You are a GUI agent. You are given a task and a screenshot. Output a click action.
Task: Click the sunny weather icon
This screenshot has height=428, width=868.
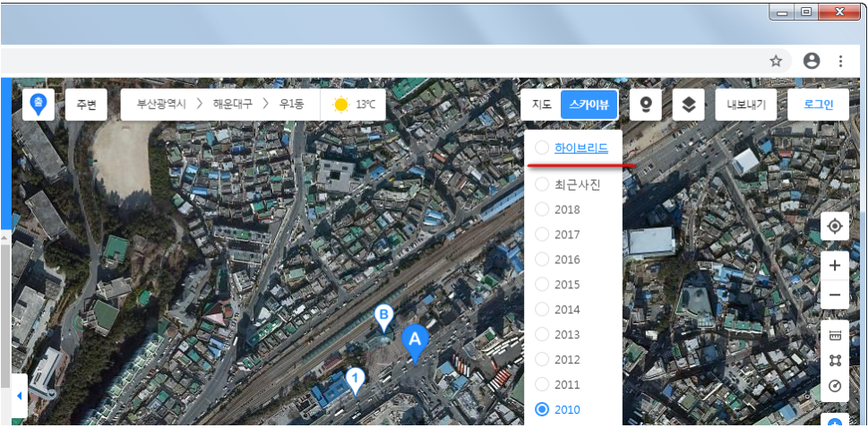341,105
